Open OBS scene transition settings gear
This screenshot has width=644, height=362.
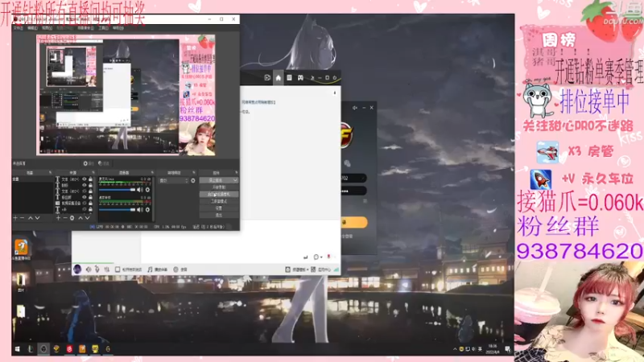click(193, 180)
